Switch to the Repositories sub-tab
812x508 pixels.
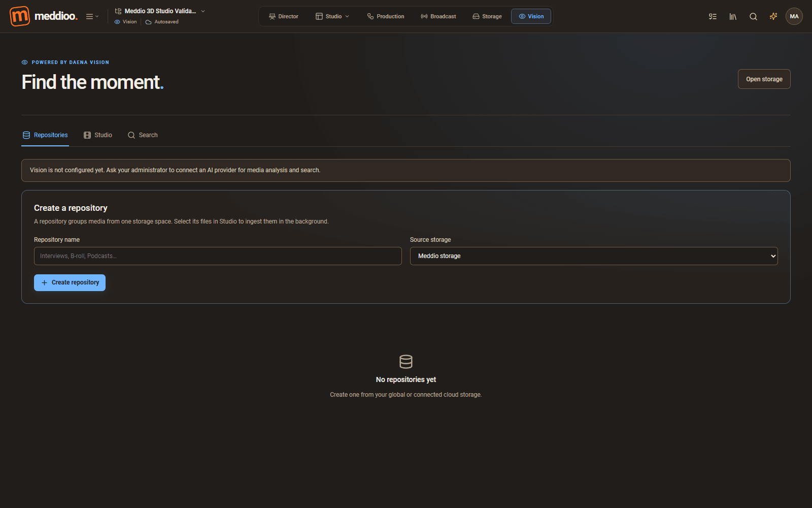tap(45, 135)
